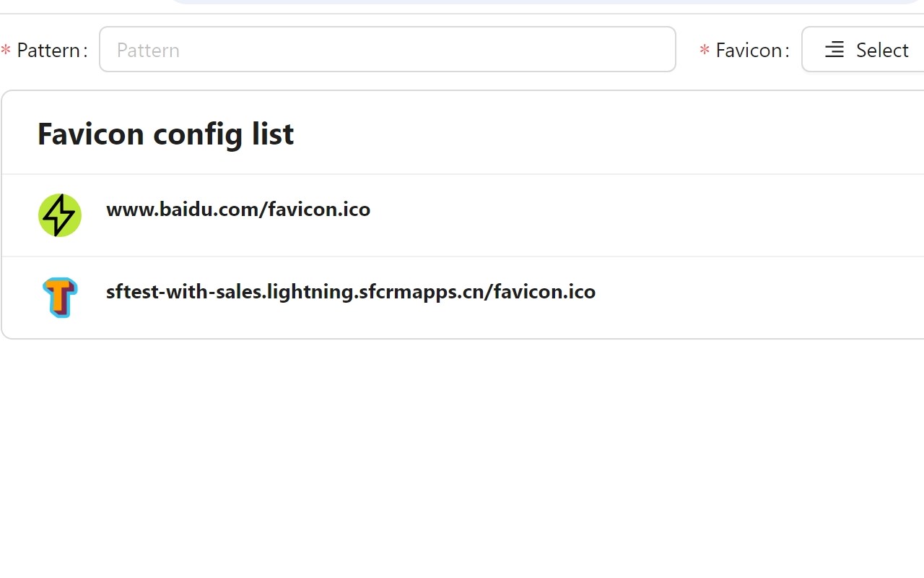This screenshot has width=924, height=578.
Task: Click the "Favicon config list" heading
Action: point(165,134)
